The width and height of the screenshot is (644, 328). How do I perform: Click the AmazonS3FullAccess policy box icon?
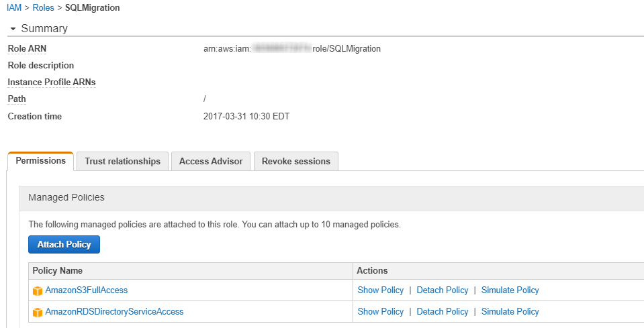tap(38, 290)
